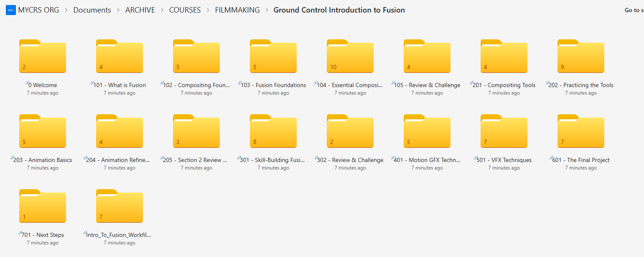644x257 pixels.
Task: Click the 401 - Motion GFX Techniques folder name
Action: [427, 160]
